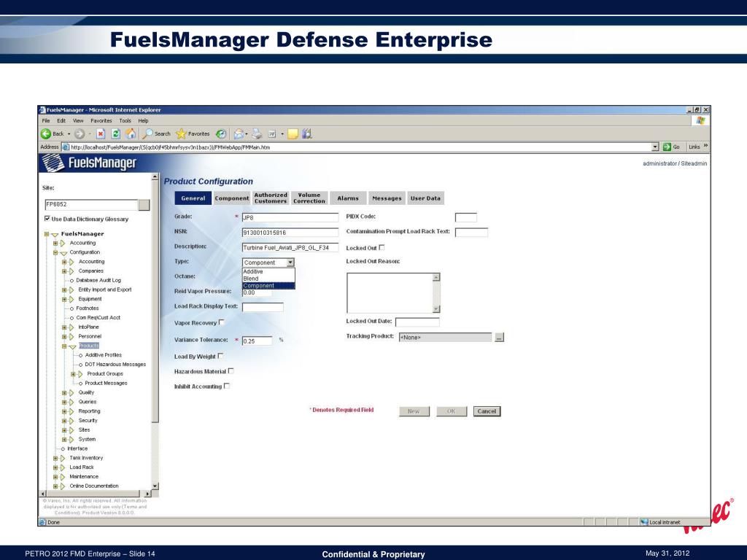Click the Windows flag logo in menu bar
Screen dimensions: 747x560
coord(700,121)
